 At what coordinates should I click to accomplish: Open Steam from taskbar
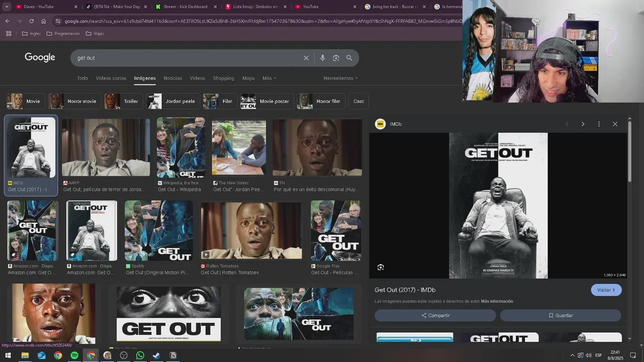(156, 355)
